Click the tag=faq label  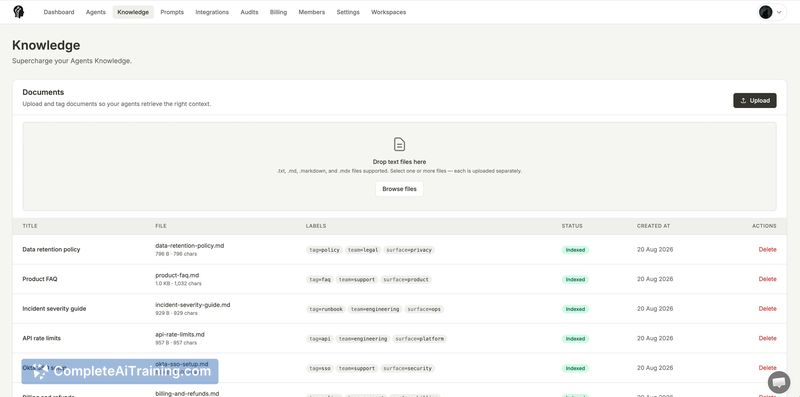point(320,280)
